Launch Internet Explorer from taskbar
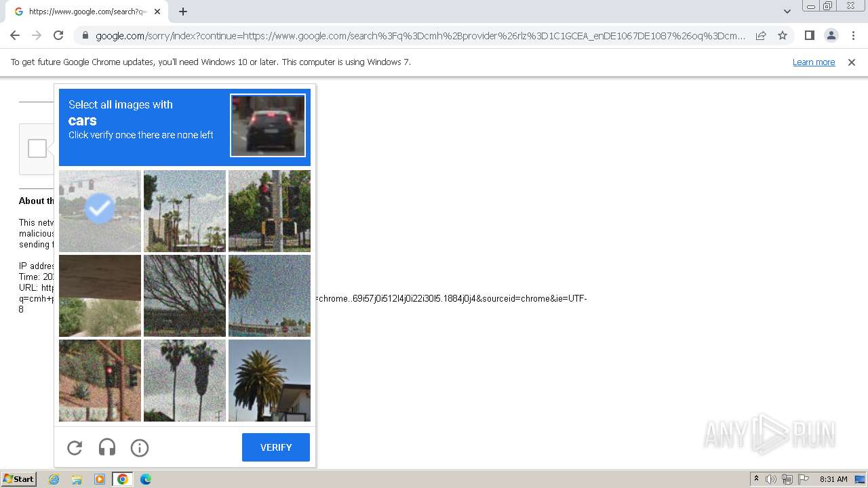 (54, 479)
